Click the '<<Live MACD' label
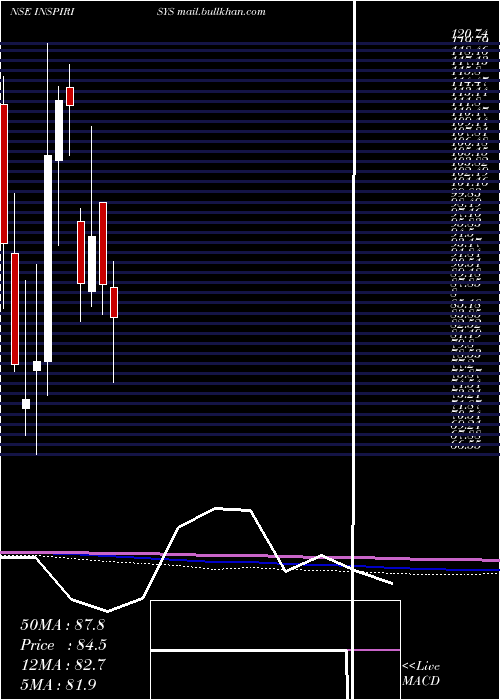This screenshot has width=500, height=700. (x=421, y=673)
